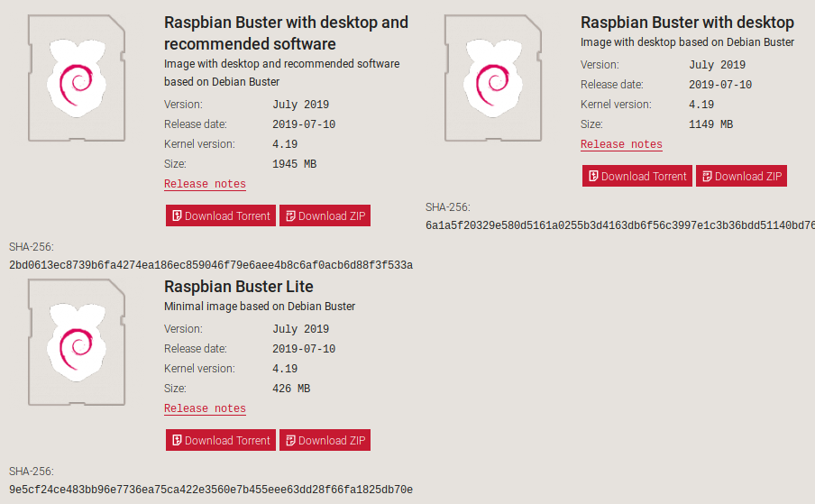
Task: Click the Raspbian Buster with desktop and recommended software SD card image
Action: [77, 78]
